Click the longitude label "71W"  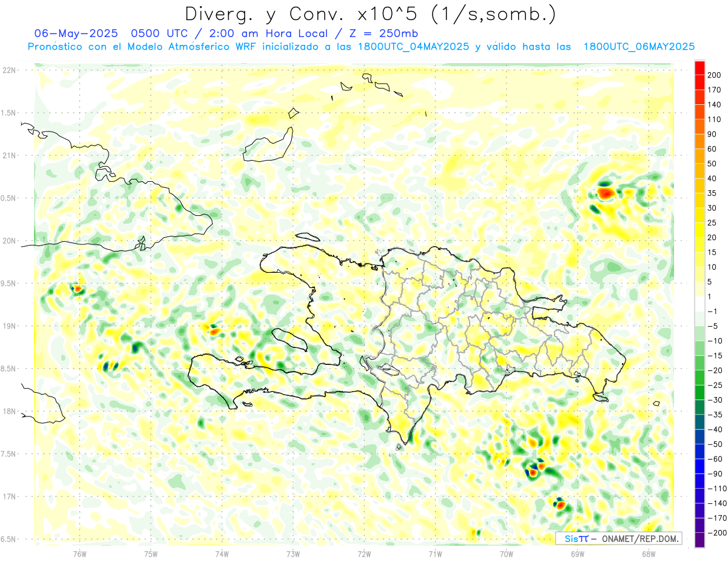click(x=435, y=554)
